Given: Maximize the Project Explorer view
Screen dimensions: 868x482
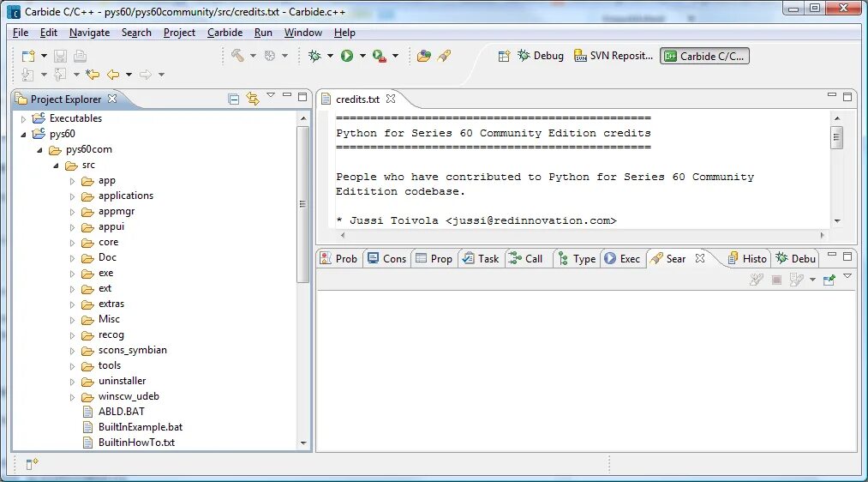Looking at the screenshot, I should coord(302,97).
